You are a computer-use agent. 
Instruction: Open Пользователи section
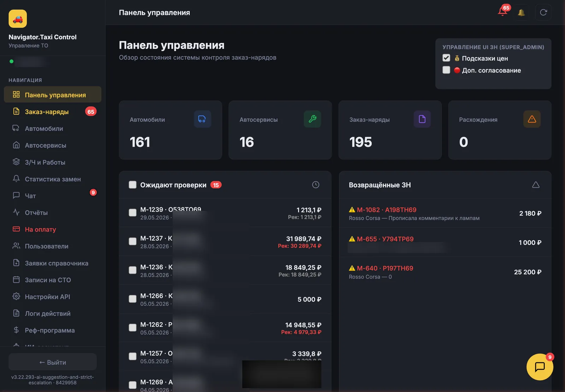(x=53, y=246)
